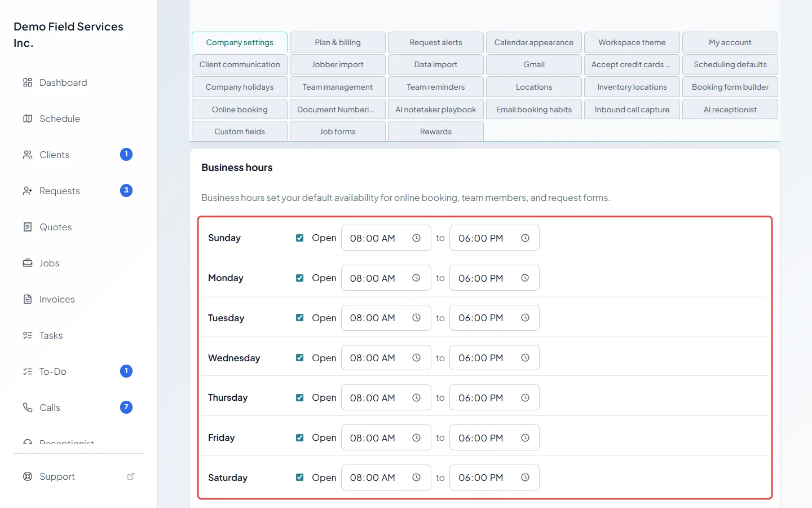Click the Calls phone icon
812x508 pixels.
pos(28,408)
